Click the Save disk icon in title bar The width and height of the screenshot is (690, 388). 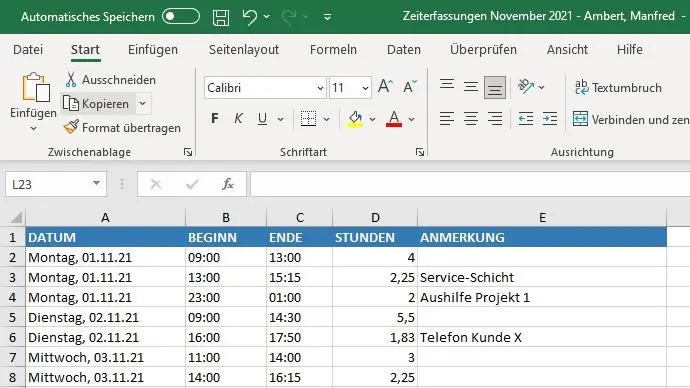(220, 18)
